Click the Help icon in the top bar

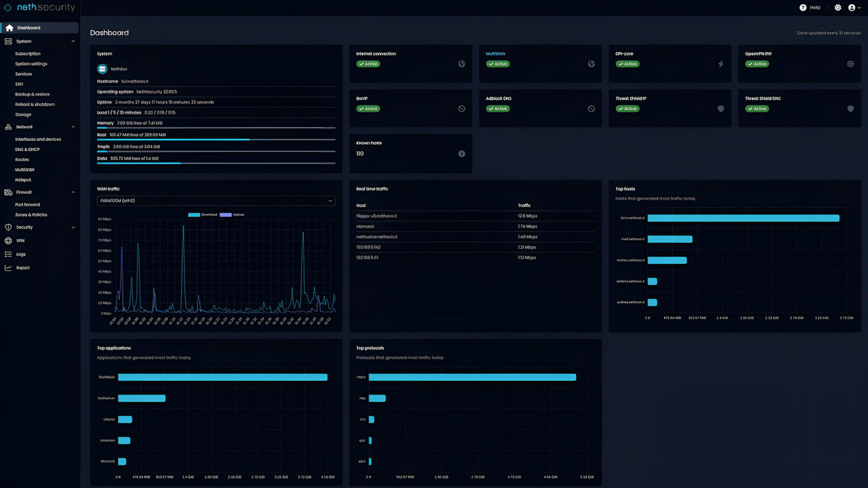[x=802, y=8]
